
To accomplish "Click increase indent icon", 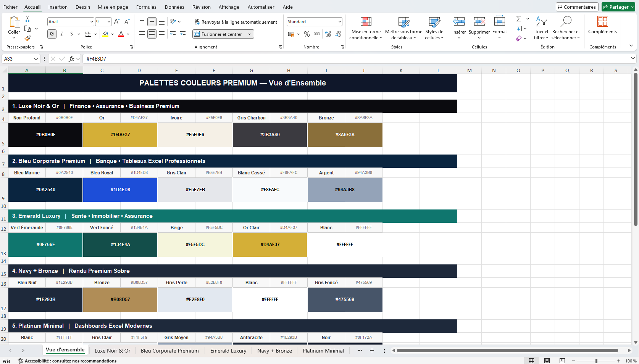I will 183,34.
